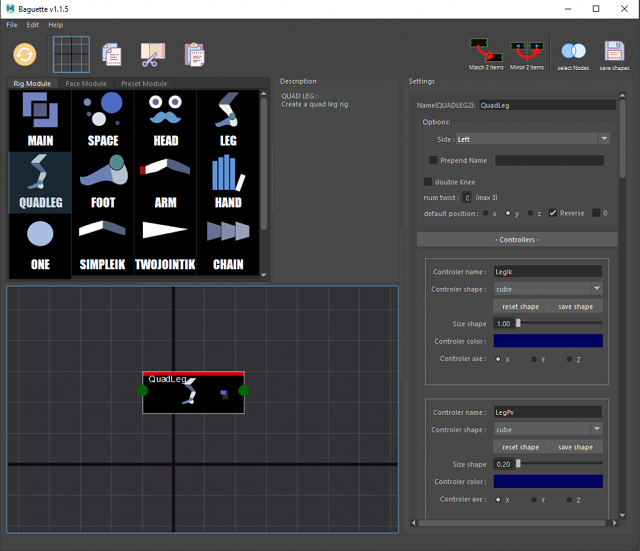Image resolution: width=640 pixels, height=551 pixels.
Task: Select the grid layout toolbar icon
Action: pyautogui.click(x=71, y=54)
